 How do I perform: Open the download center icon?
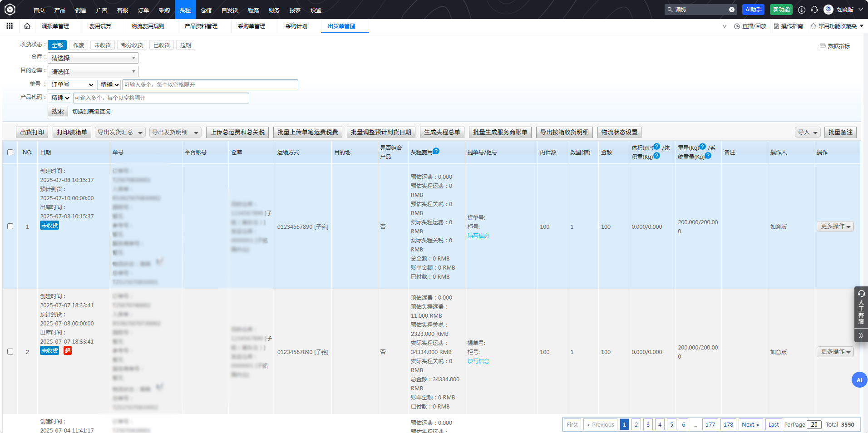(802, 9)
